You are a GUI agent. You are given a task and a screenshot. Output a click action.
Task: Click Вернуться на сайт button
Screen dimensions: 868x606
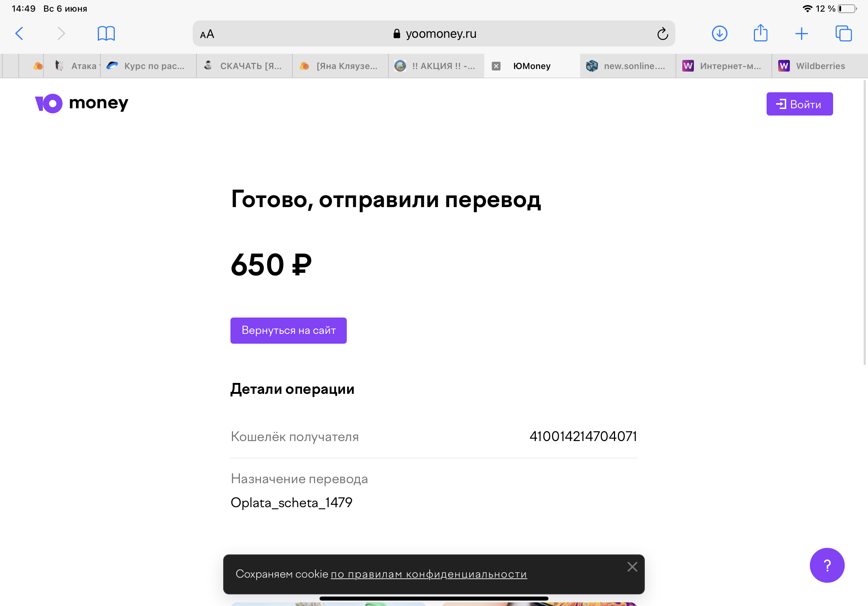coord(289,331)
